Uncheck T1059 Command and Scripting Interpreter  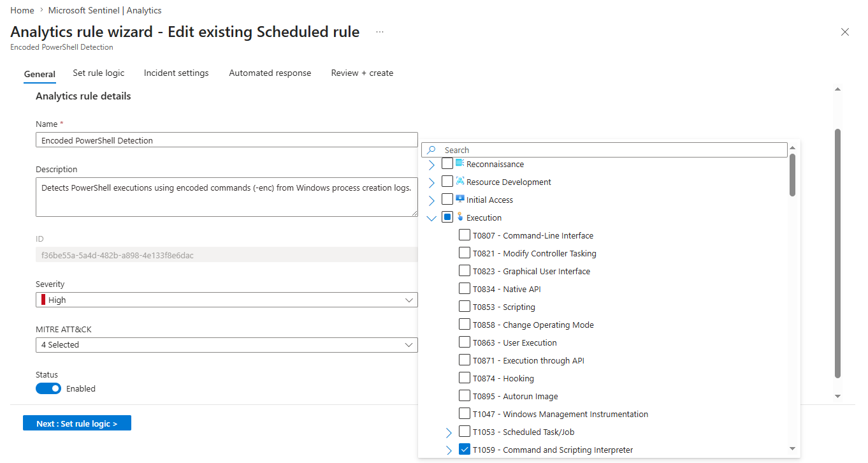pos(465,450)
